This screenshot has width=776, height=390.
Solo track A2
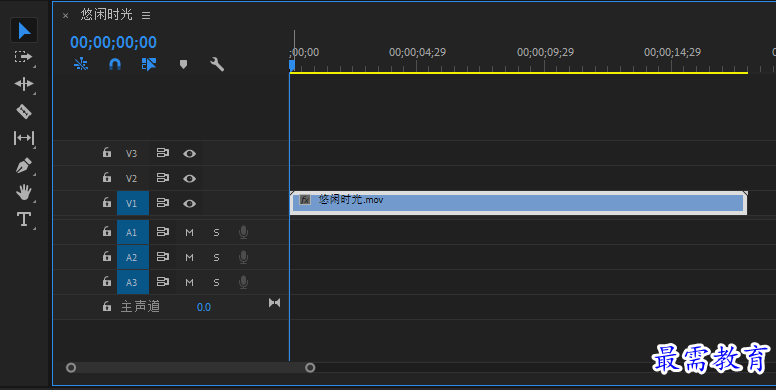click(216, 257)
